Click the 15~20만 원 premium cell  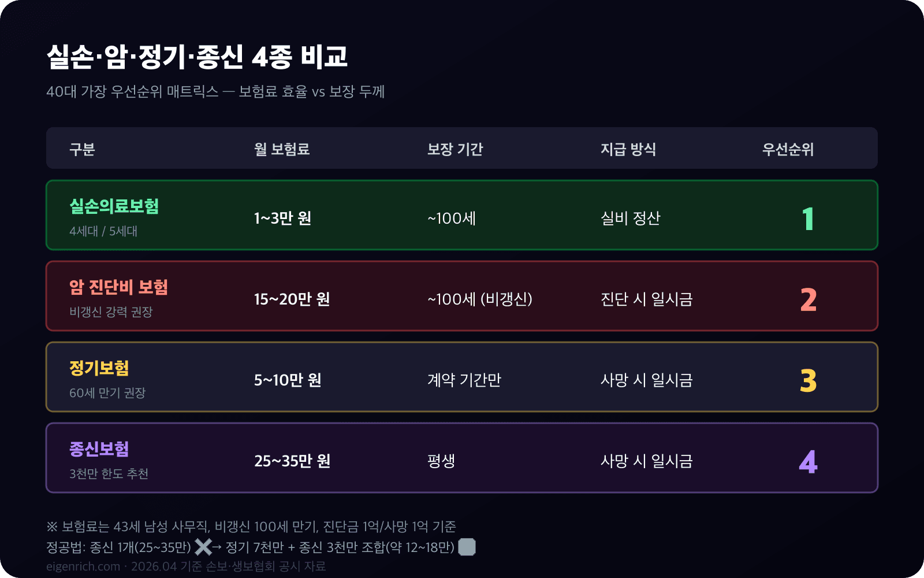(292, 299)
